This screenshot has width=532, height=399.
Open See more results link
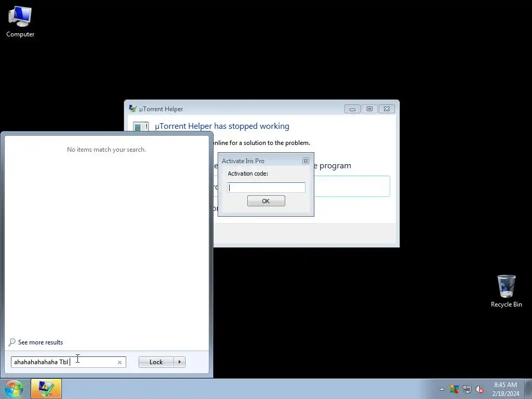[41, 342]
